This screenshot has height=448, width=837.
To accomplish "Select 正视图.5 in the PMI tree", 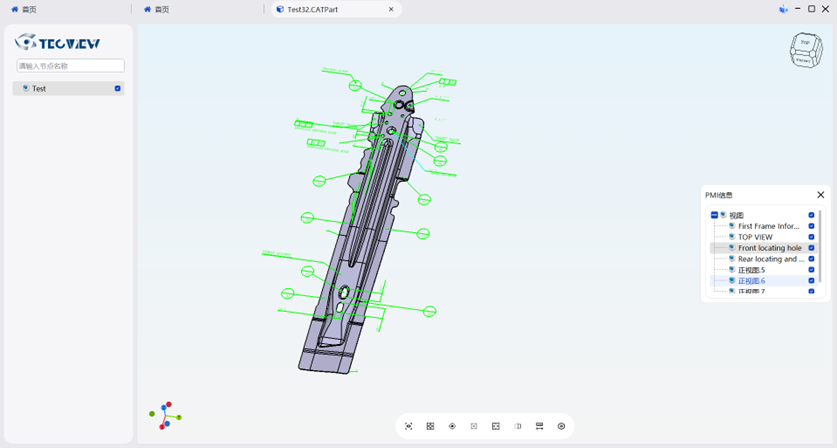I will [x=751, y=270].
